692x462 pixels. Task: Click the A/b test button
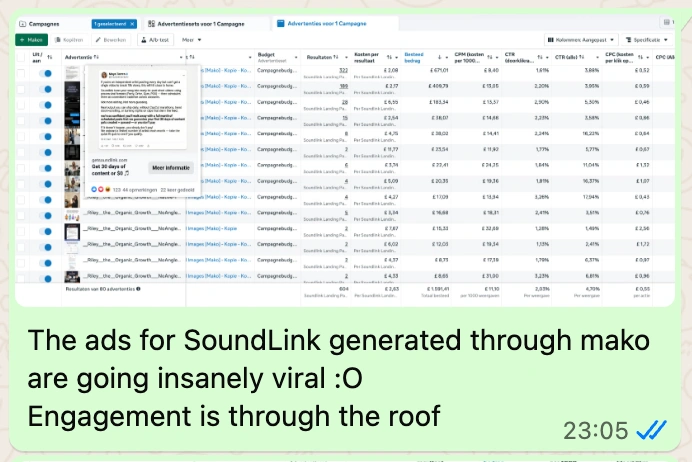point(155,40)
